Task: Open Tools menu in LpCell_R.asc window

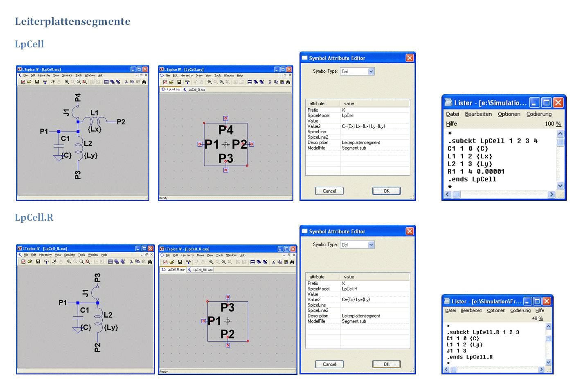Action: coord(81,255)
